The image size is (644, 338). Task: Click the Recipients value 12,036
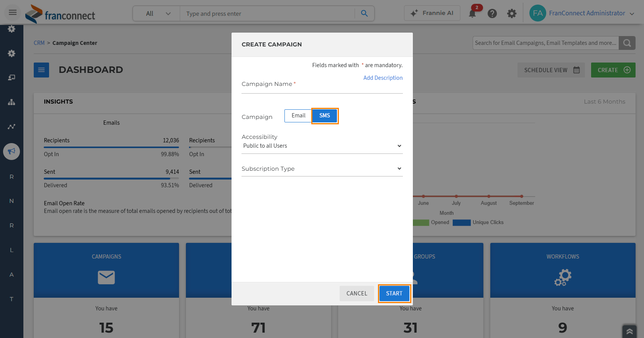click(171, 140)
